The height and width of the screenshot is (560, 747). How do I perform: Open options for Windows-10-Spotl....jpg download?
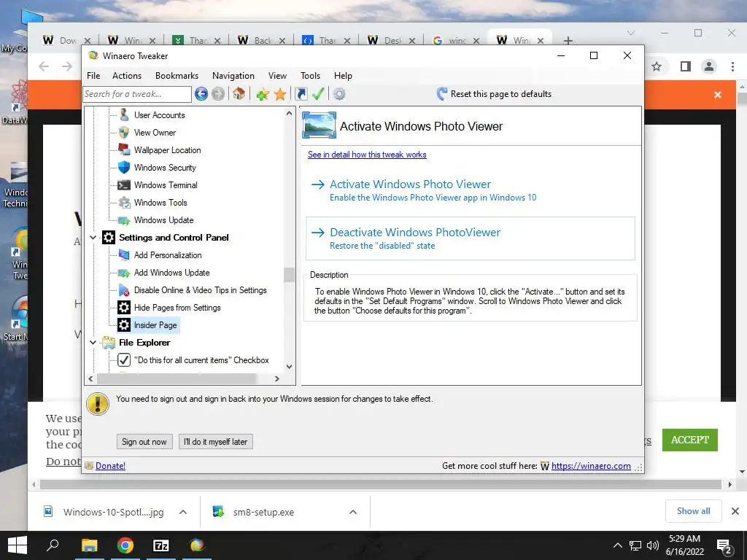click(183, 512)
